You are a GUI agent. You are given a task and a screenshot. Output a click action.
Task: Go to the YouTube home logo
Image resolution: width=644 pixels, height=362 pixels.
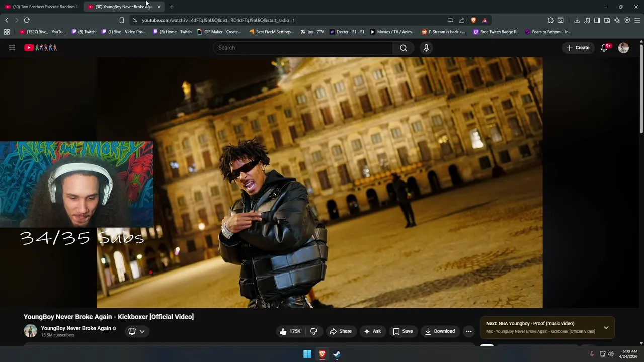pyautogui.click(x=41, y=48)
